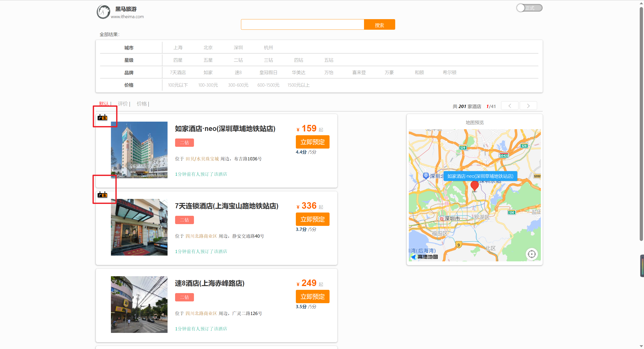Choose the 600-1500元 price range

268,85
